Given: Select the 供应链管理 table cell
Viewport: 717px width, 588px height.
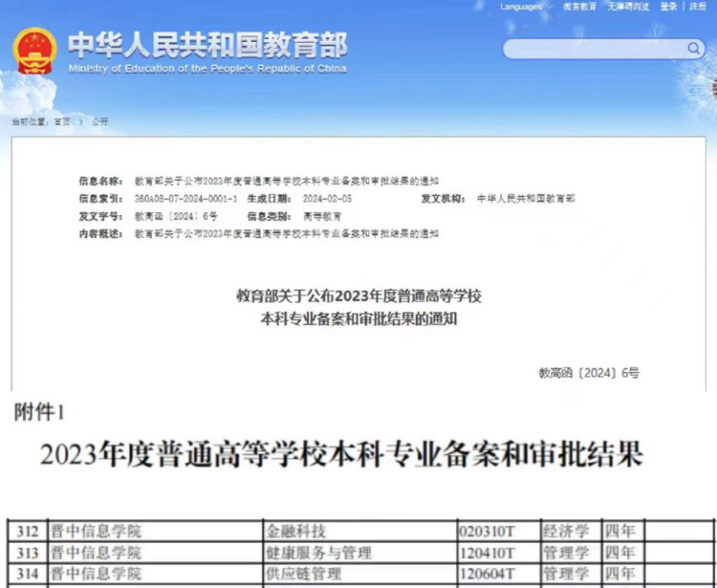Looking at the screenshot, I should coord(307,574).
